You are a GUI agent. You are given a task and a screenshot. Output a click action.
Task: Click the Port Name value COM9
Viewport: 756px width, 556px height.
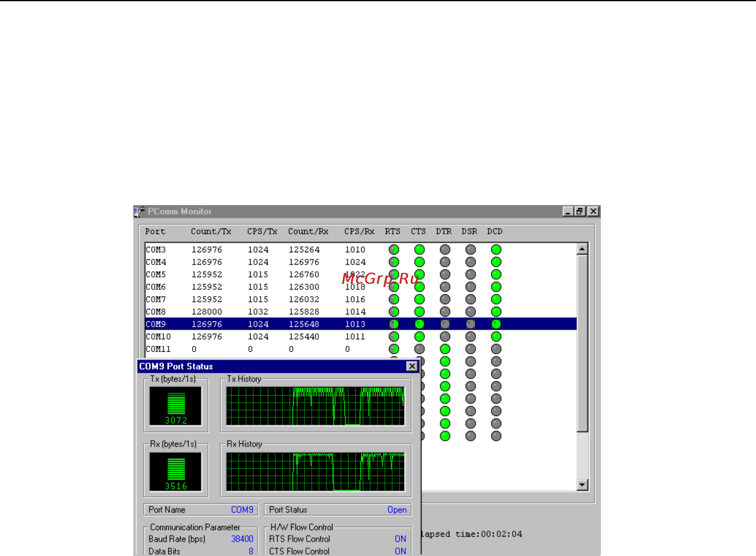click(242, 510)
